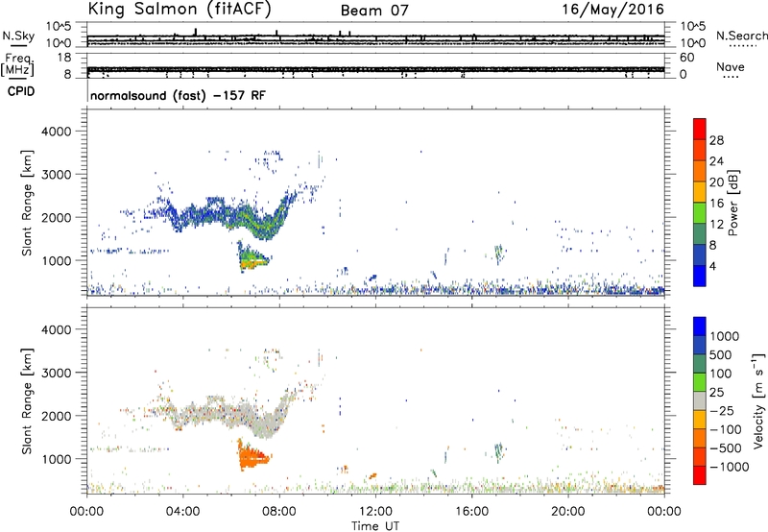768x532 pixels.
Task: Click the '4' tick on the power colorbar
Action: (x=712, y=266)
